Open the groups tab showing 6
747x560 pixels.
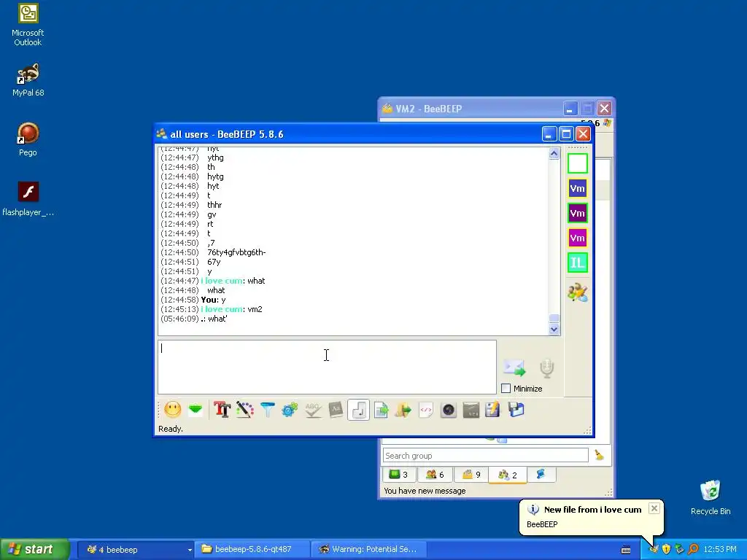[435, 474]
